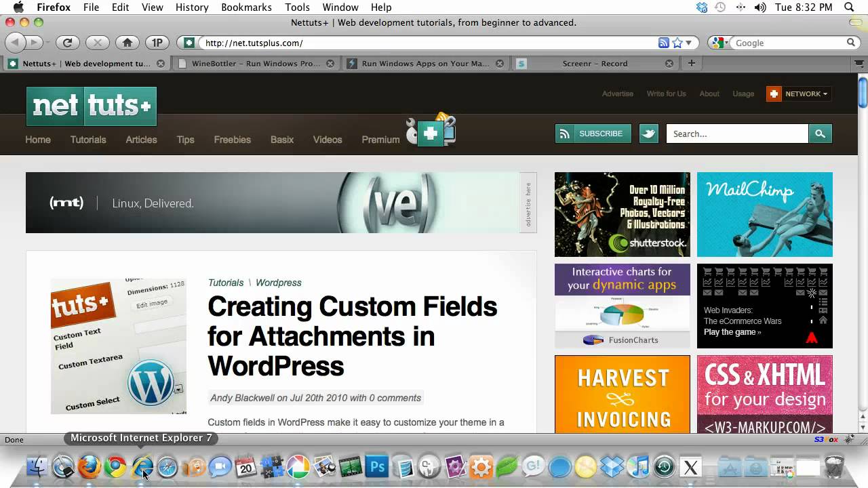Click the FusionCharts advertisement
Image resolution: width=868 pixels, height=488 pixels.
(623, 306)
